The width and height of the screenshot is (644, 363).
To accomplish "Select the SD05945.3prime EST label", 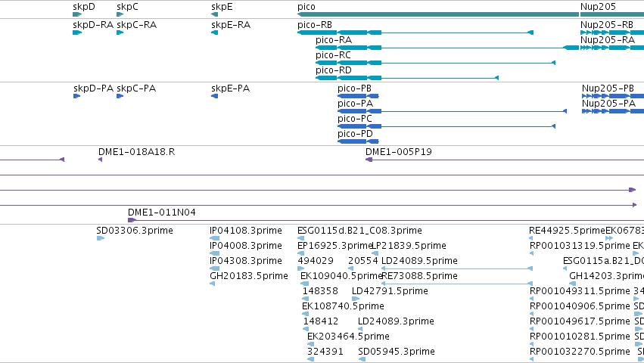I will 397,352.
